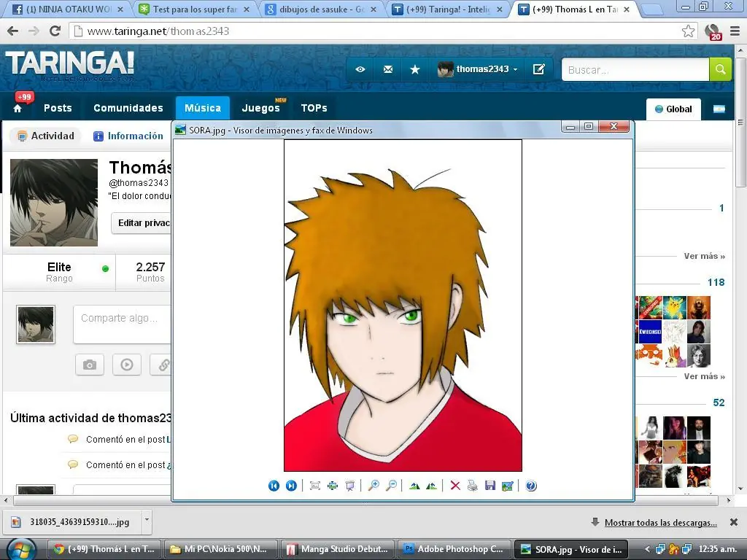The height and width of the screenshot is (560, 747).
Task: Open thomas2343 user dropdown
Action: [x=477, y=69]
